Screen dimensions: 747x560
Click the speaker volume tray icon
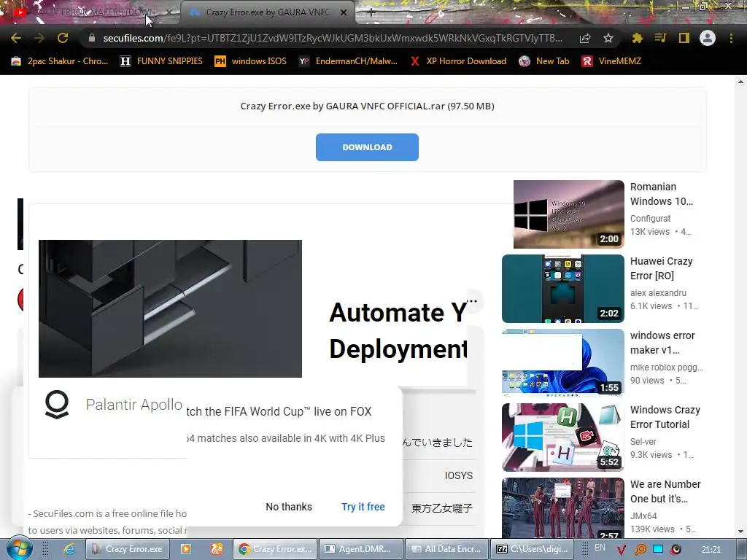[x=676, y=549]
